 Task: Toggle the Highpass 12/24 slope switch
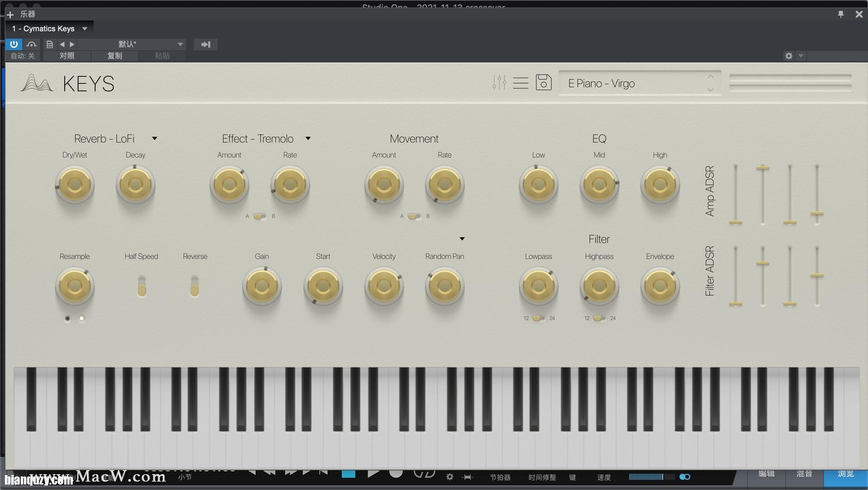point(599,318)
